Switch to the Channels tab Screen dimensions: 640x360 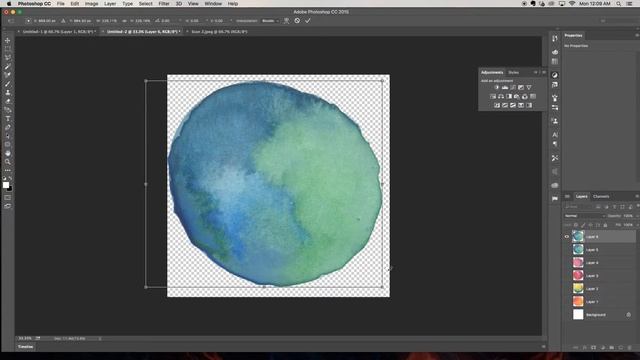coord(601,196)
